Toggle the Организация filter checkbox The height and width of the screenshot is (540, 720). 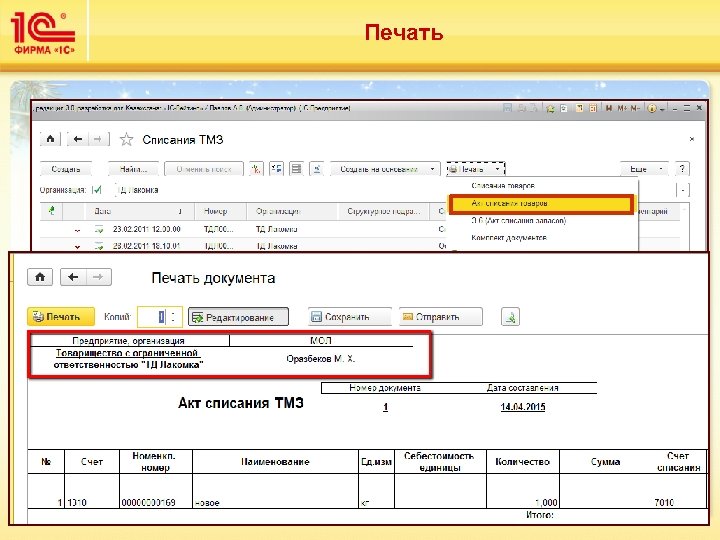click(x=97, y=190)
